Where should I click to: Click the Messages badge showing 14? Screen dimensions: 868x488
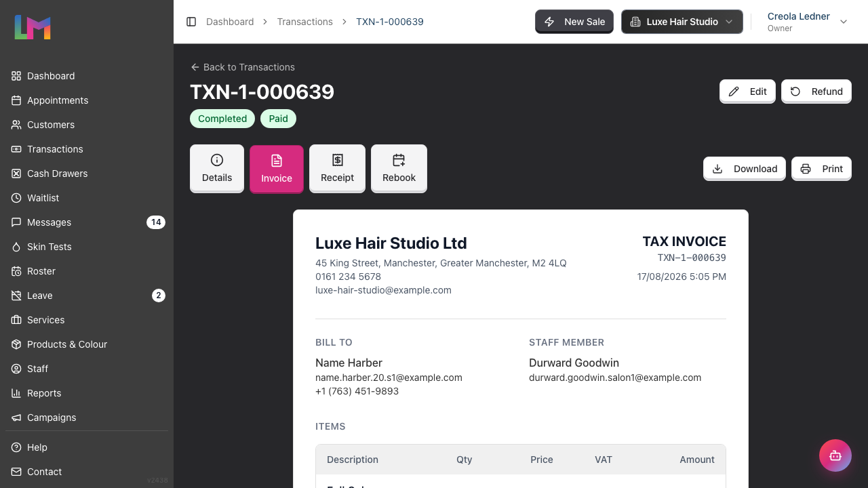[156, 222]
